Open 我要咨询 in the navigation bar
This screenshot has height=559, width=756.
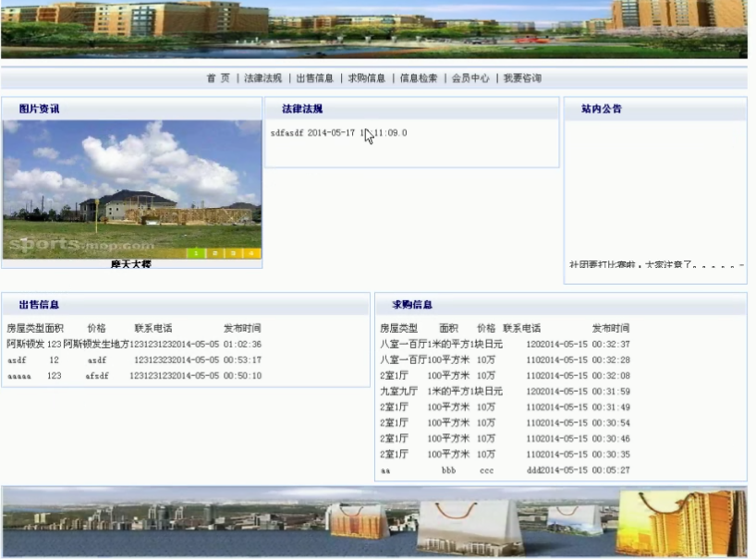523,78
